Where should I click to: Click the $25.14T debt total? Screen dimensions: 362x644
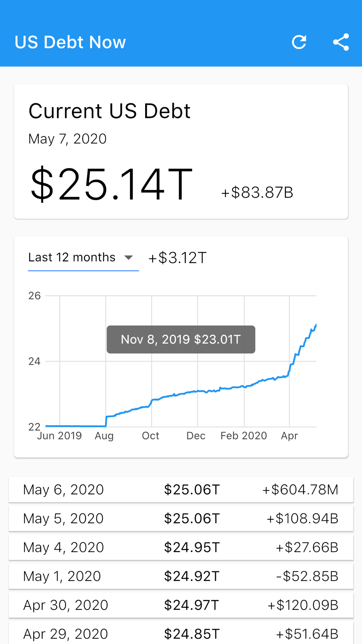111,185
